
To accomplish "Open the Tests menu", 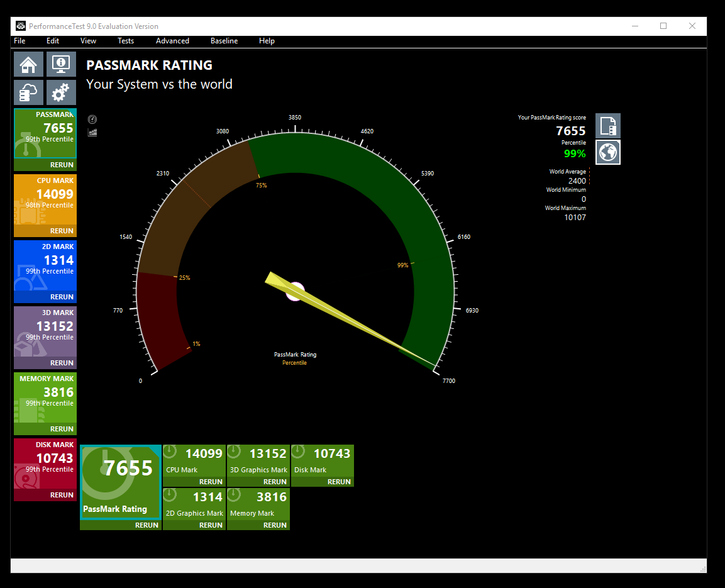I will coord(126,41).
